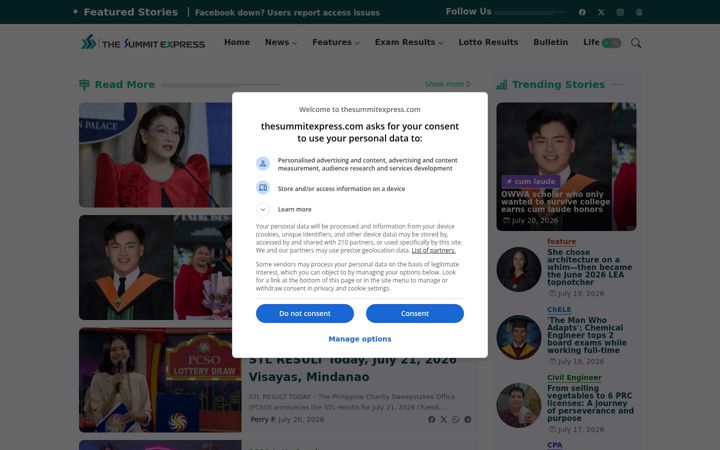Open the Lotto Results menu item

pyautogui.click(x=488, y=42)
